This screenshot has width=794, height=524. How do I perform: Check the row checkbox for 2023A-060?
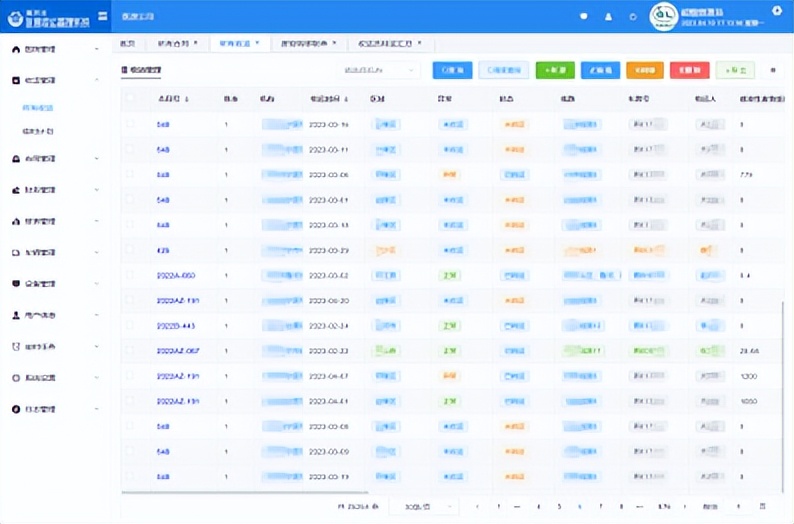[x=130, y=275]
